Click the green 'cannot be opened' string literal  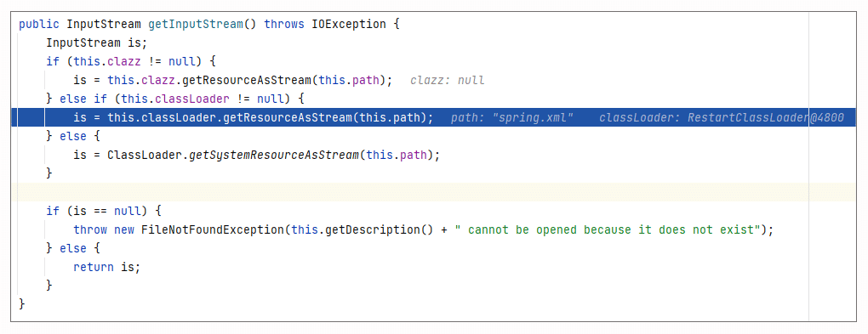[x=606, y=229]
